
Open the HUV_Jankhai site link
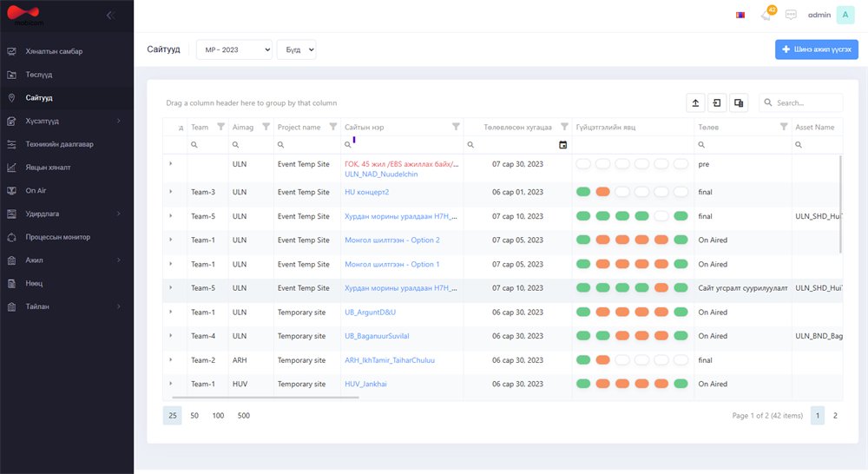365,384
